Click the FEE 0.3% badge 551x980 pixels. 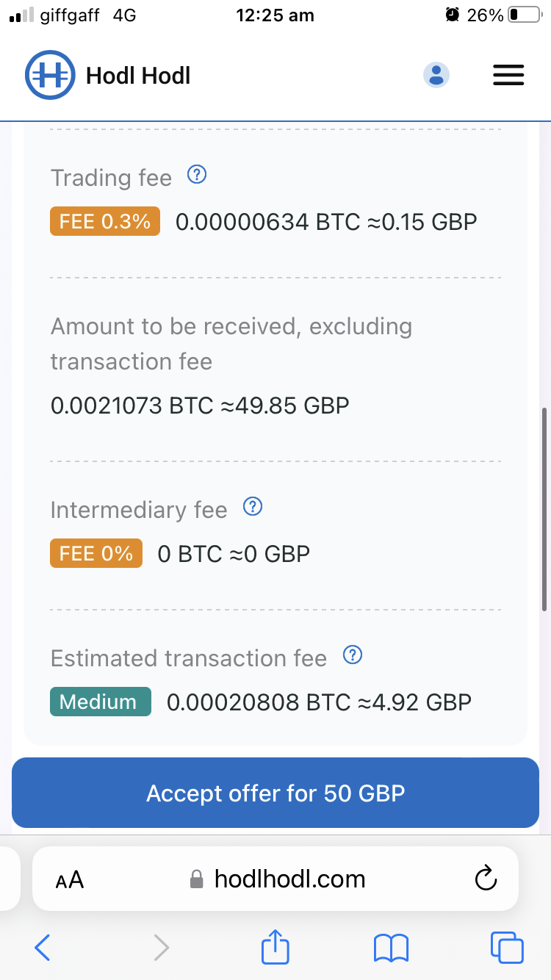(105, 221)
